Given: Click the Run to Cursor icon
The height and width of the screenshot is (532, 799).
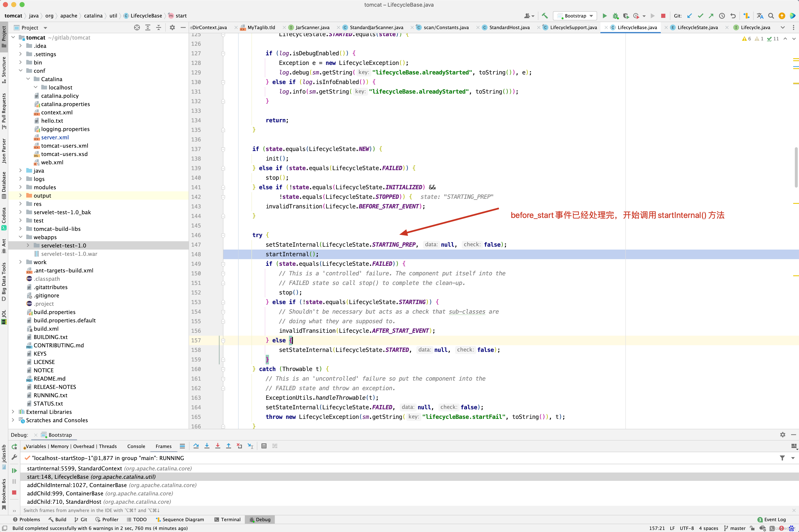Looking at the screenshot, I should (x=250, y=446).
